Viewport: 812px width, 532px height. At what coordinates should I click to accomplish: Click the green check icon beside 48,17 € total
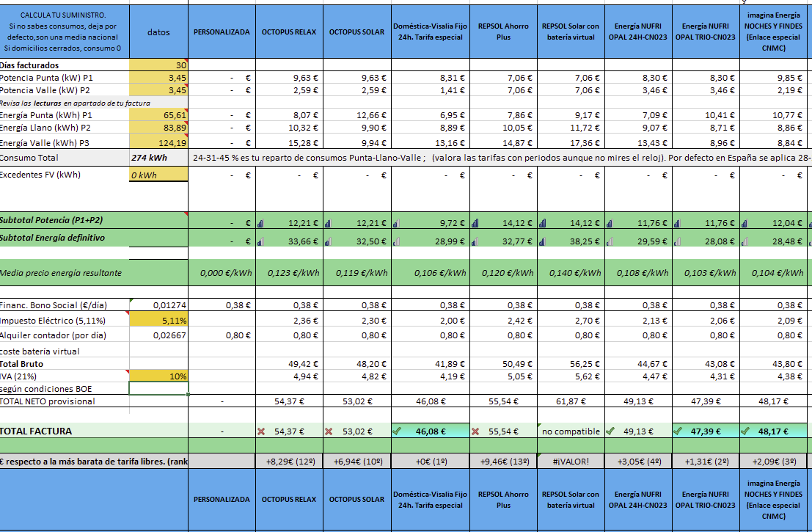click(x=745, y=431)
